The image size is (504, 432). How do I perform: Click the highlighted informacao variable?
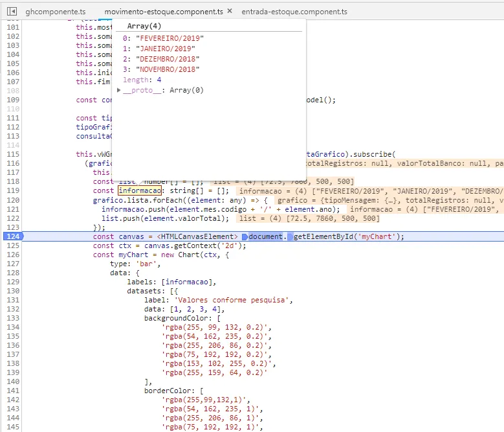pos(139,191)
